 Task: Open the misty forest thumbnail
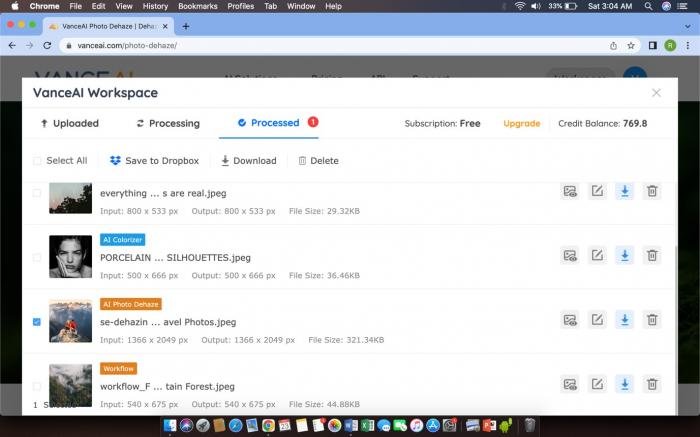coord(71,386)
